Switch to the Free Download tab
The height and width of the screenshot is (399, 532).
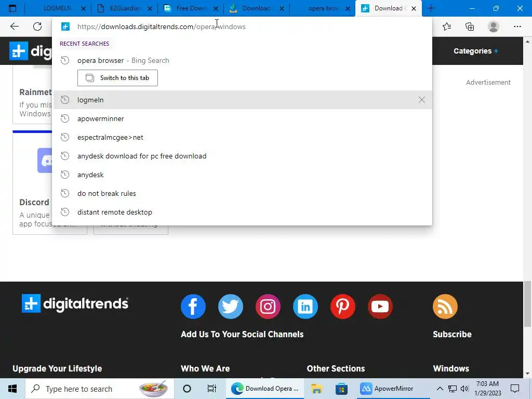[x=191, y=8]
